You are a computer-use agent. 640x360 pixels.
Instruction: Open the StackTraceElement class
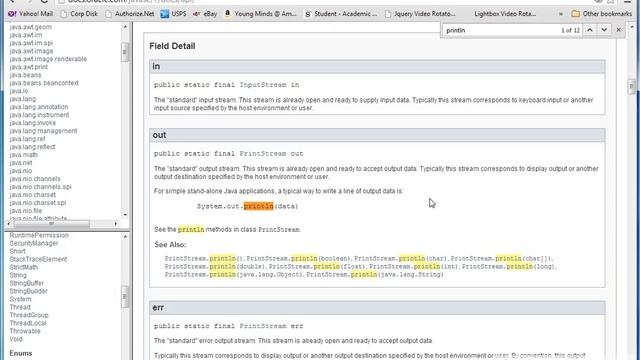[38, 259]
